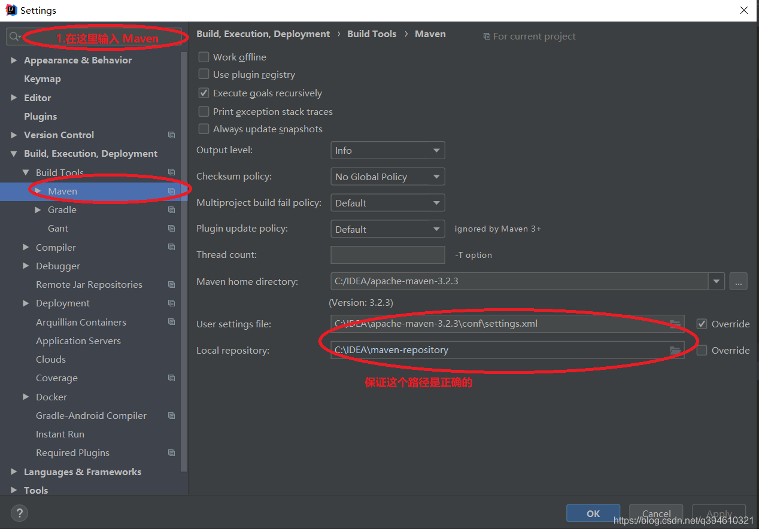Click project-level icon next to Maven
The height and width of the screenshot is (532, 759).
click(172, 191)
